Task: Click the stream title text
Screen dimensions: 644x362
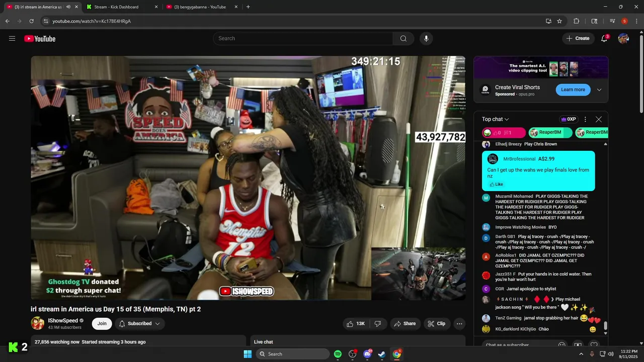Action: tap(116, 309)
